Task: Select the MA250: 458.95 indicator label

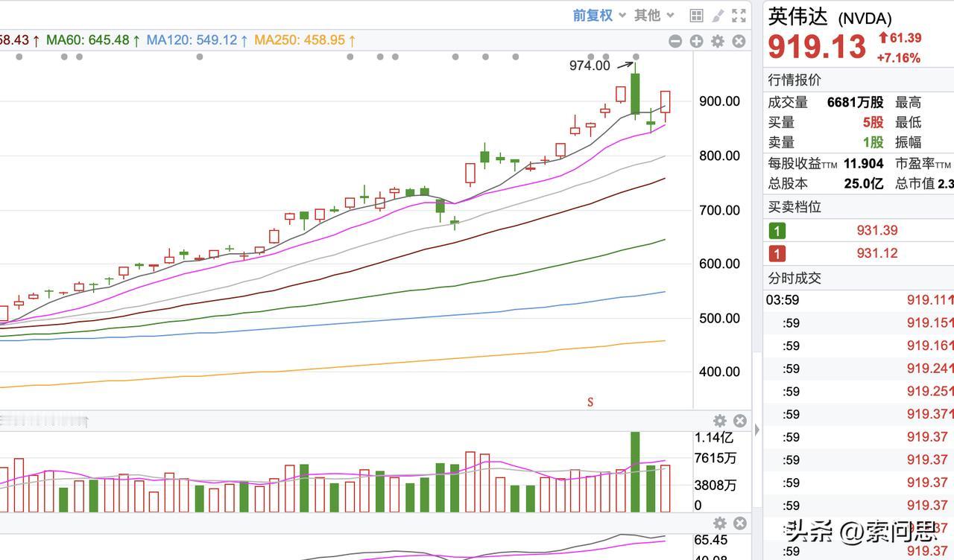Action: [x=305, y=40]
